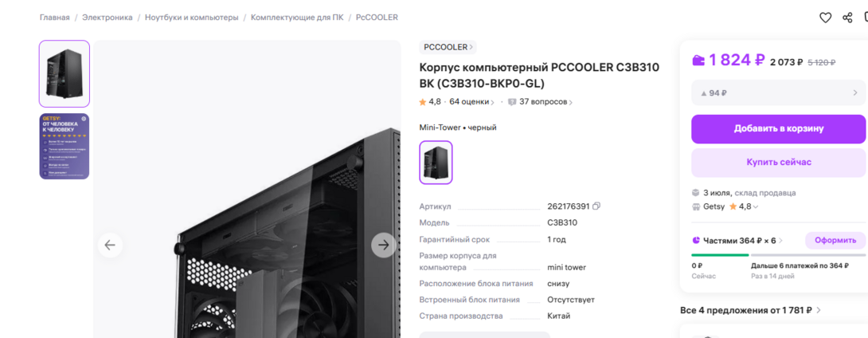Click the purple wallet icon beside price
The width and height of the screenshot is (868, 338).
tap(698, 61)
